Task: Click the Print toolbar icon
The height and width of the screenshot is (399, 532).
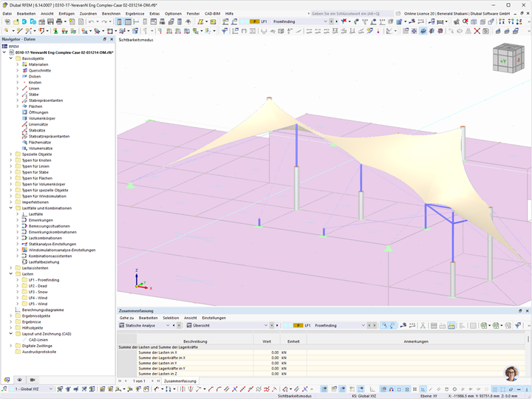Action: pyautogui.click(x=59, y=21)
